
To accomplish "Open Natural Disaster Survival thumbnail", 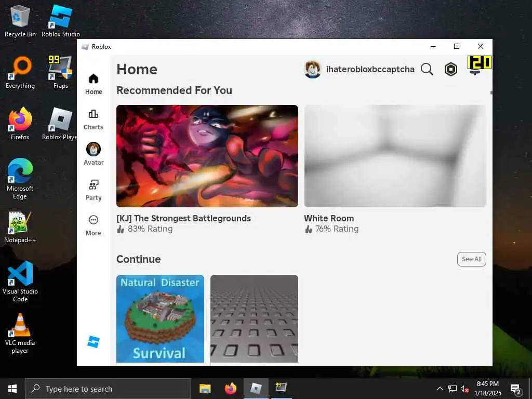I will (160, 318).
